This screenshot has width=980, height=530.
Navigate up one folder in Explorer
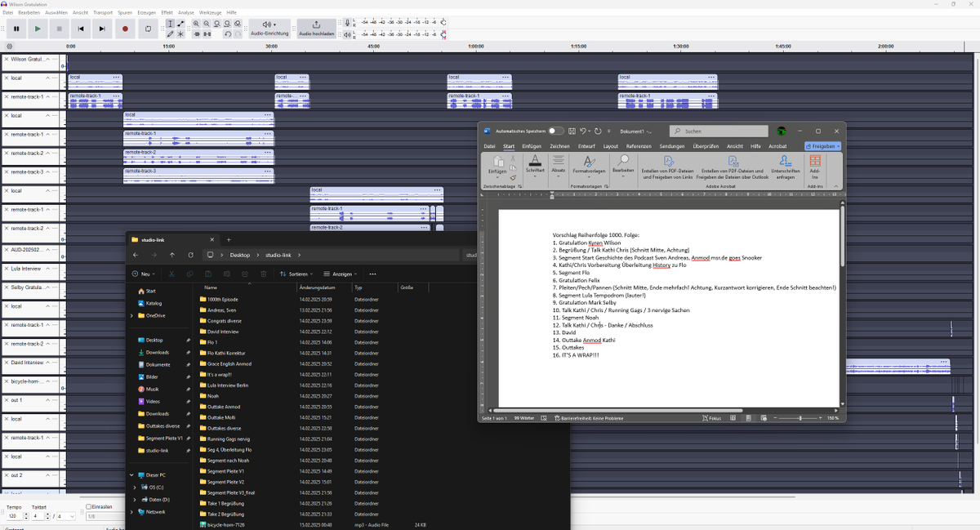pos(172,255)
